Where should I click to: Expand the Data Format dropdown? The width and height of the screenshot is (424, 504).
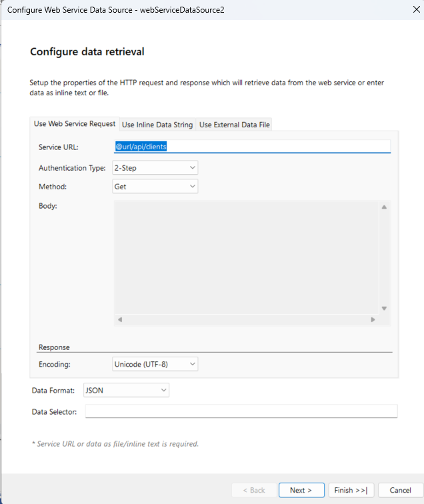point(127,390)
